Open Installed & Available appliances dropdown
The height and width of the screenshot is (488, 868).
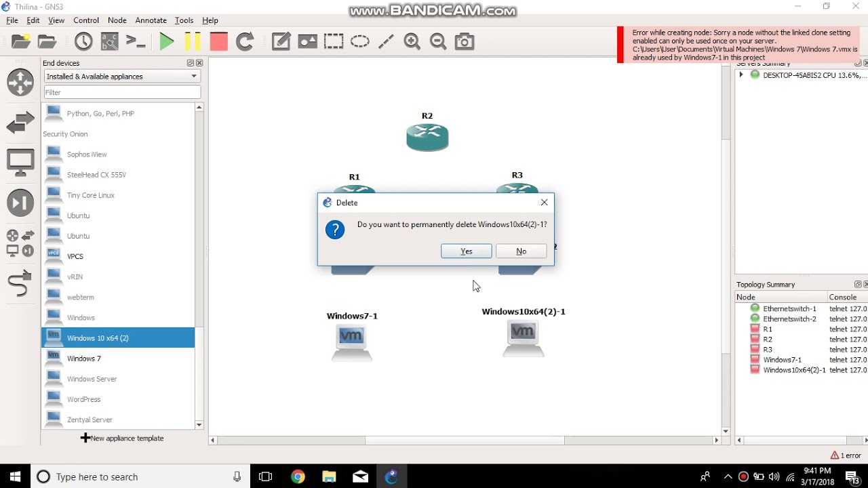point(122,77)
